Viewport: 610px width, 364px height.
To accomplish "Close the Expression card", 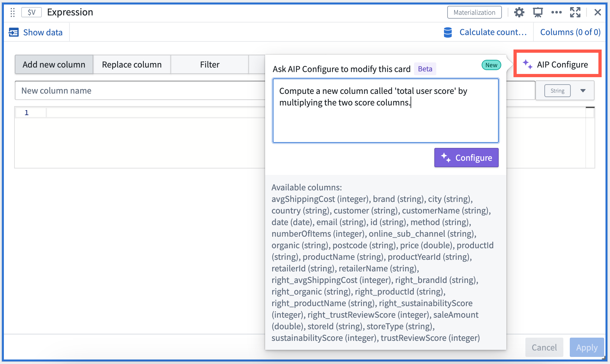I will point(598,13).
